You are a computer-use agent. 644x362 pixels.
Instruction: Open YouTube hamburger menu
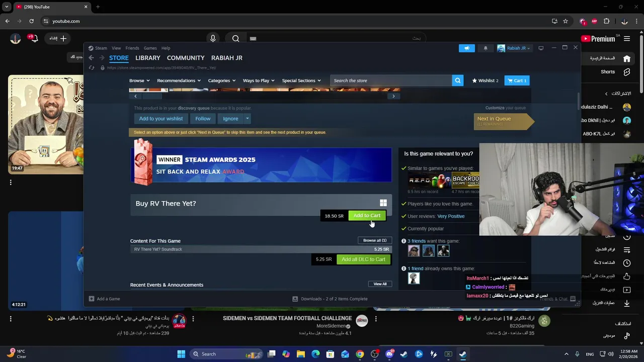click(627, 38)
